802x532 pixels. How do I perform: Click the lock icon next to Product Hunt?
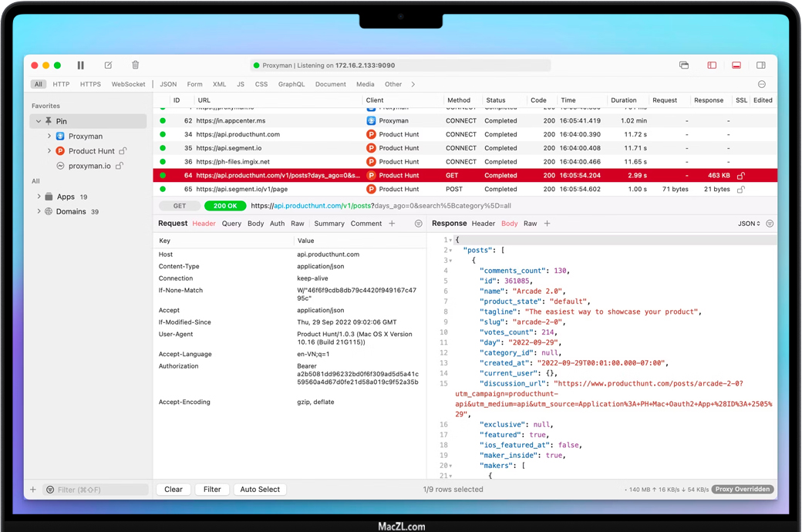[123, 151]
